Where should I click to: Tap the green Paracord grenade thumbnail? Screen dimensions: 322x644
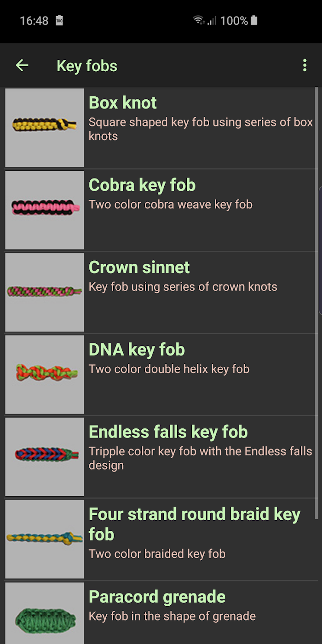[x=45, y=614]
